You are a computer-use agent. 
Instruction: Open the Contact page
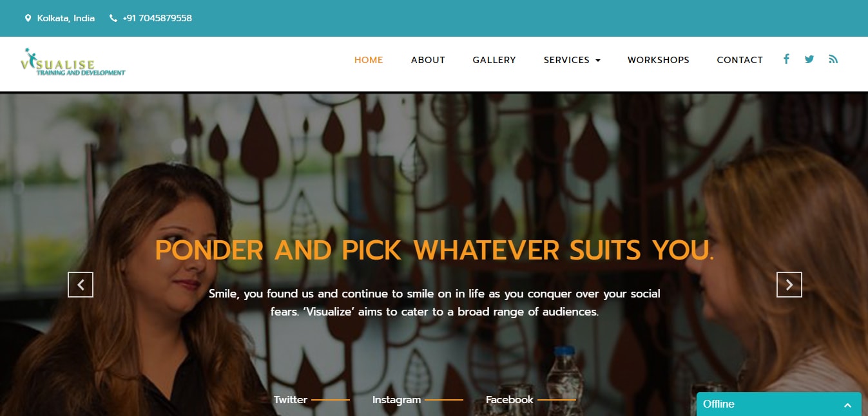pos(740,60)
